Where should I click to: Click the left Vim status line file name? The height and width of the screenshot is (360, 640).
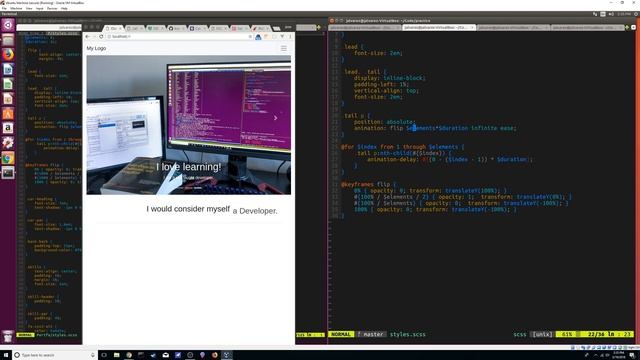click(x=56, y=335)
